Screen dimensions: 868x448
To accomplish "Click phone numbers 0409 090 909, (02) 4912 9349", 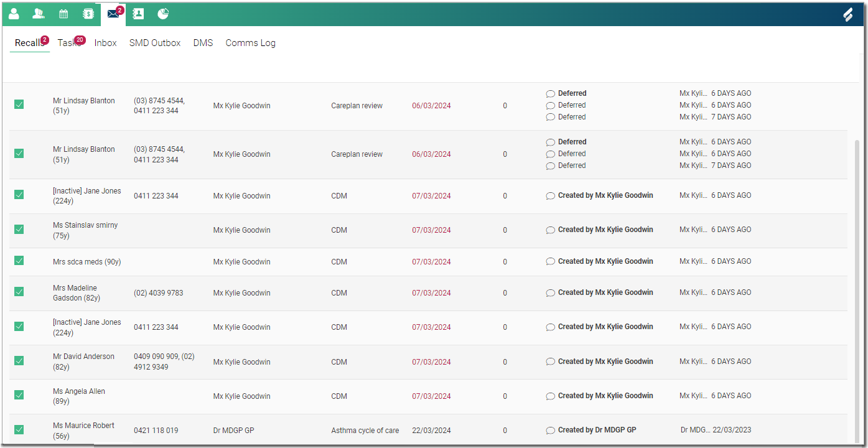I will point(164,362).
